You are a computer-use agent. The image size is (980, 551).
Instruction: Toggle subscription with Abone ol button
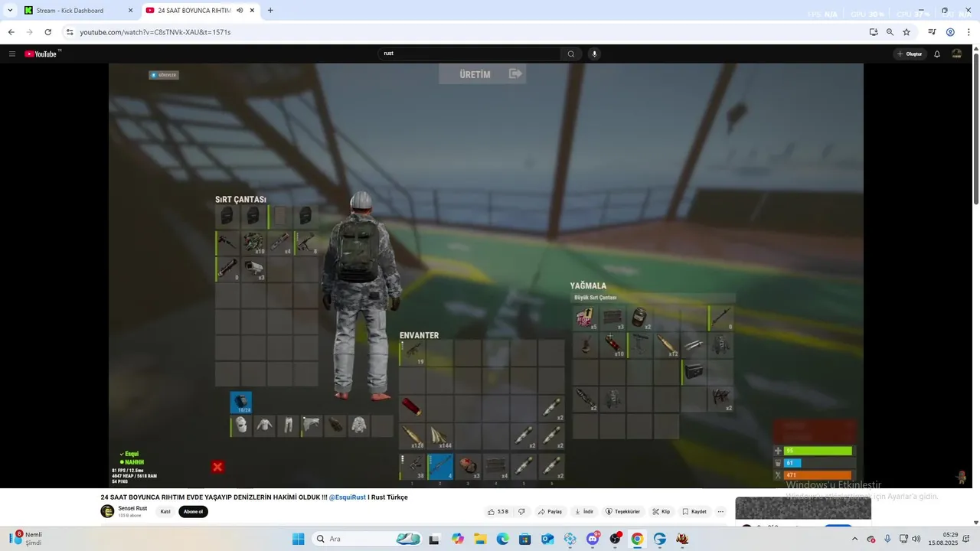coord(193,511)
